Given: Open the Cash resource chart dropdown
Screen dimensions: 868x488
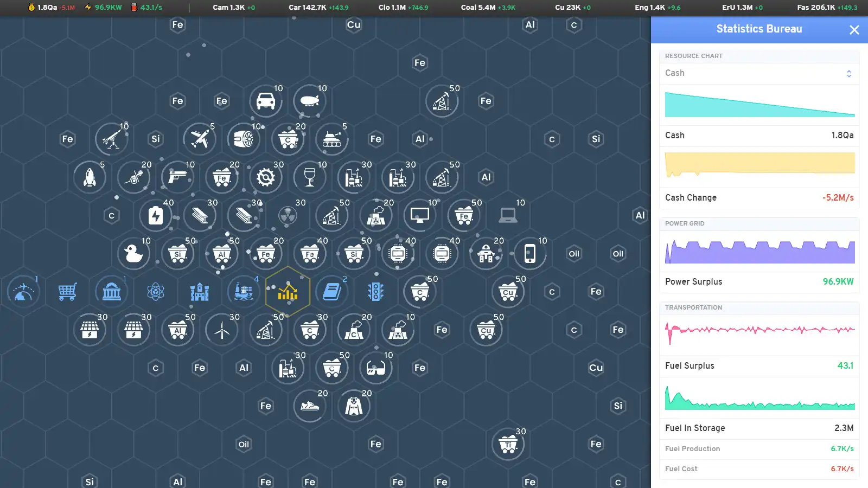Looking at the screenshot, I should tap(758, 73).
